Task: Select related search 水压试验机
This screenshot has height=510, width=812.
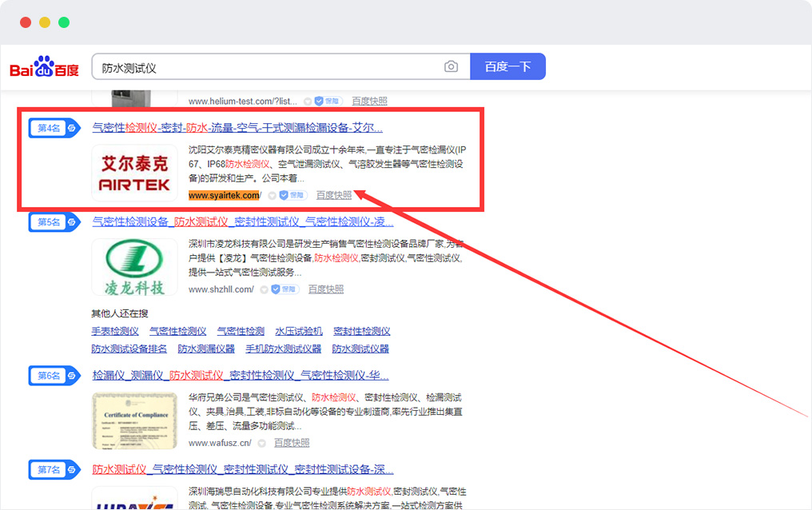Action: click(x=299, y=332)
